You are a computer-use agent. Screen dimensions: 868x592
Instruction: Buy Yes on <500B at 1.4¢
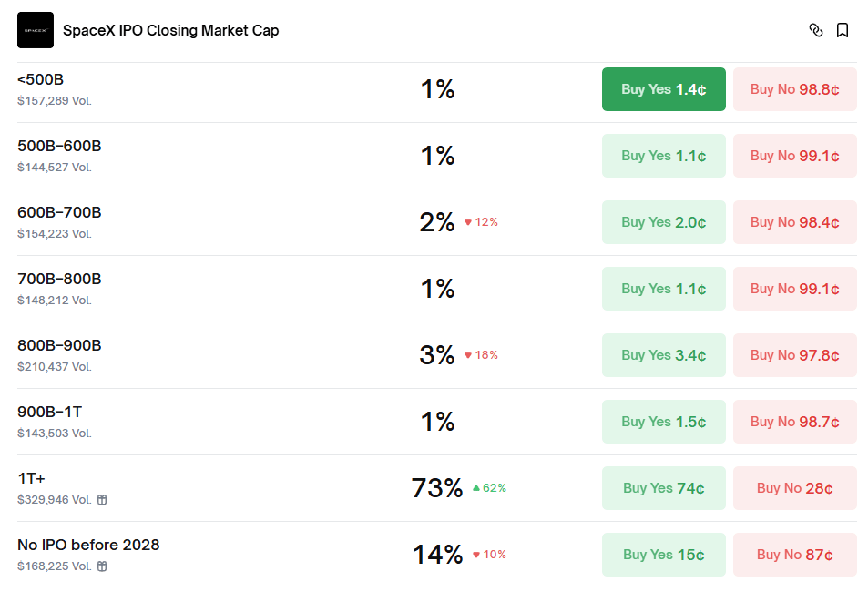click(x=663, y=89)
